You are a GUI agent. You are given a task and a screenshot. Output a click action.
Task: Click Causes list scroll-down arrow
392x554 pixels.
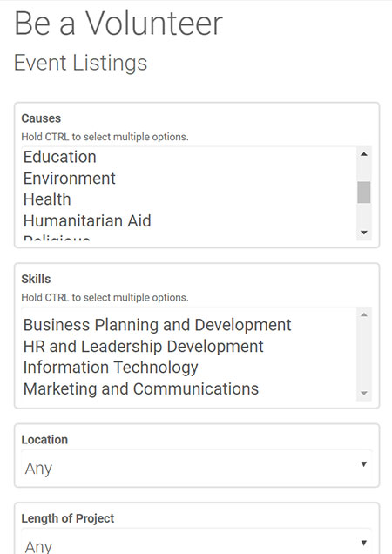pos(364,233)
